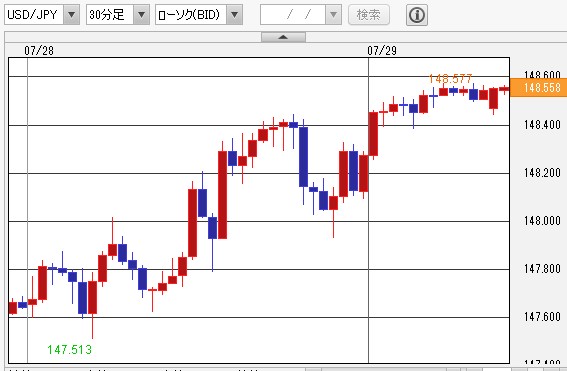This screenshot has height=371, width=567.
Task: Click the info icon button
Action: 417,15
